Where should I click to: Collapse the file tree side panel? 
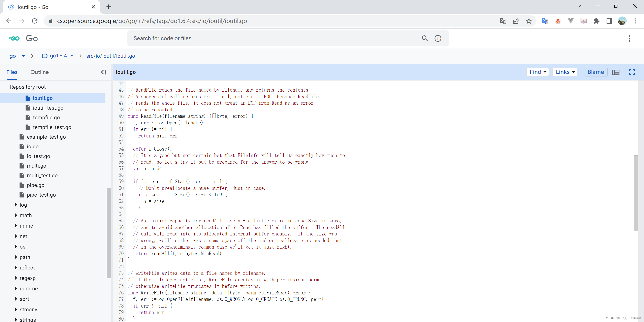[103, 72]
